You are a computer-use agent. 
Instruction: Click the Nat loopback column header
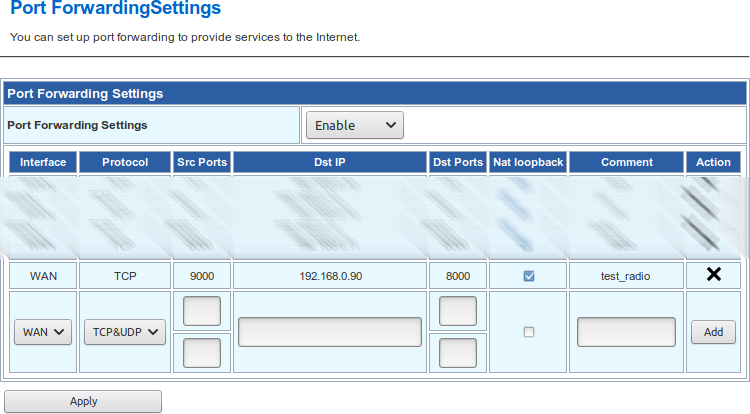(x=528, y=162)
